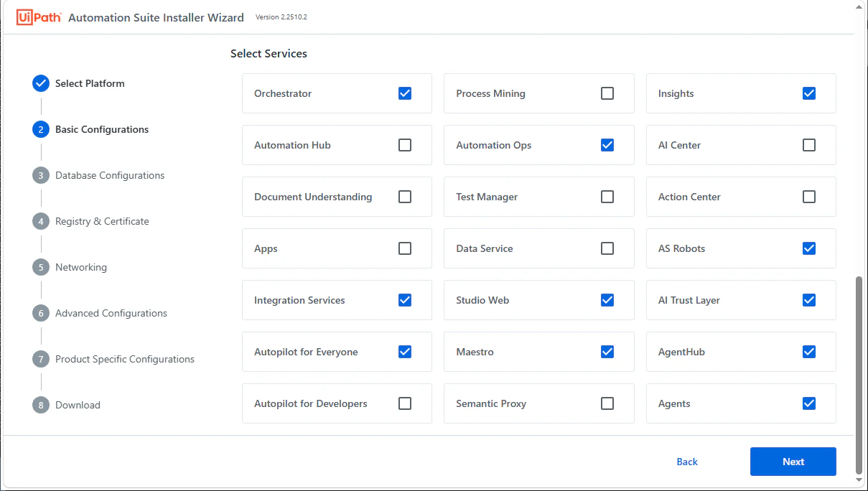Enable the Data Service checkbox
This screenshot has width=868, height=491.
(x=607, y=248)
